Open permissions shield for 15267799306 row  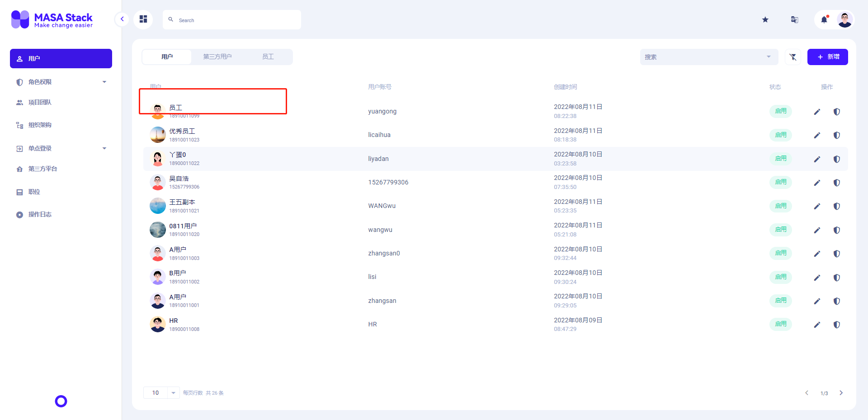[x=837, y=183]
